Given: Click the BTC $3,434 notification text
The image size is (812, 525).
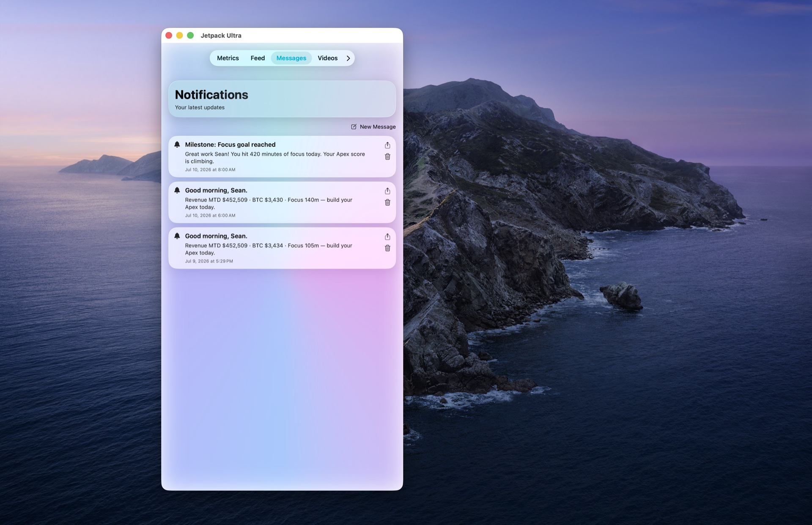Looking at the screenshot, I should [x=269, y=249].
